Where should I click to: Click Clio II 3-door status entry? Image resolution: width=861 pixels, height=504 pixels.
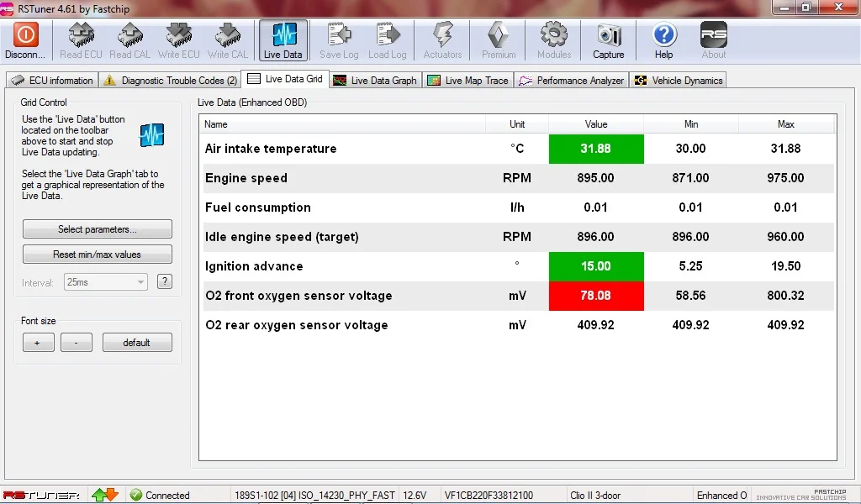coord(595,496)
